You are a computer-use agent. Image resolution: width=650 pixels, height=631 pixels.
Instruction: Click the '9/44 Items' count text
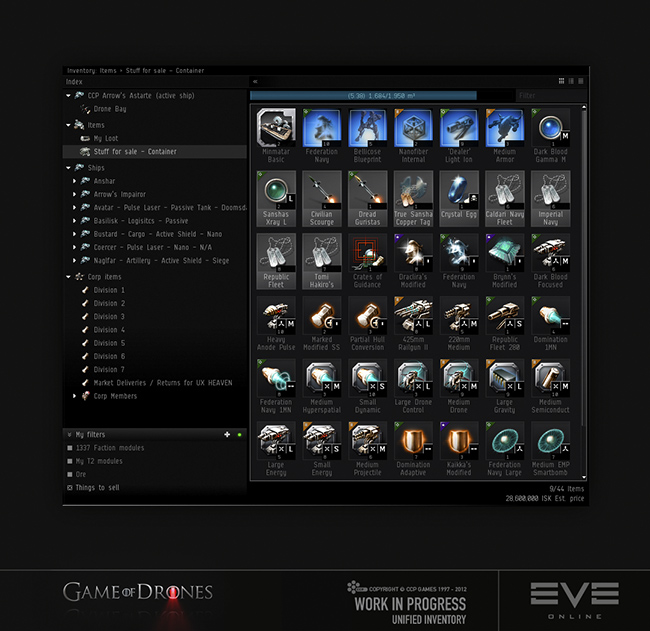pyautogui.click(x=566, y=489)
